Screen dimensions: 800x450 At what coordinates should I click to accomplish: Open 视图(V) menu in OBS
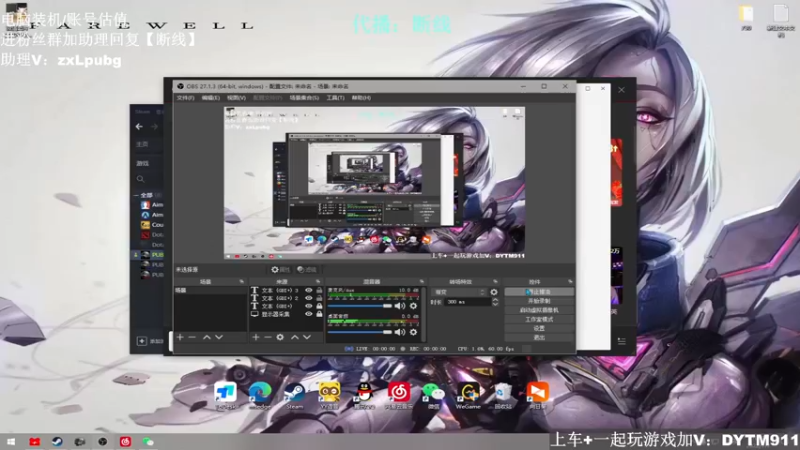[x=236, y=98]
